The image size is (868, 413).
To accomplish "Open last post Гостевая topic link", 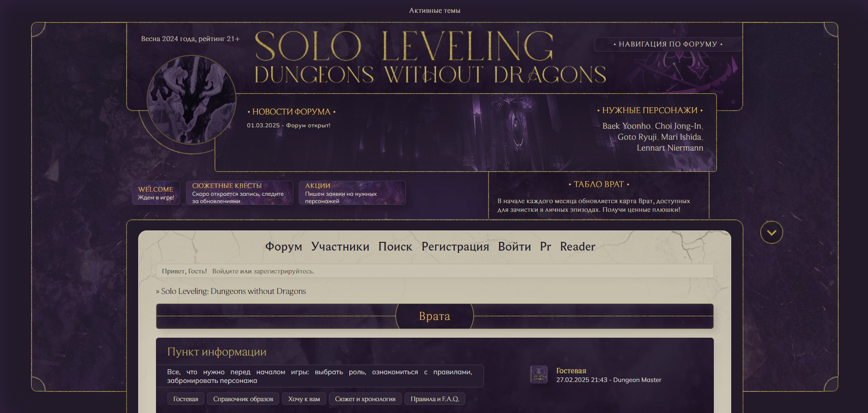I will click(x=571, y=371).
